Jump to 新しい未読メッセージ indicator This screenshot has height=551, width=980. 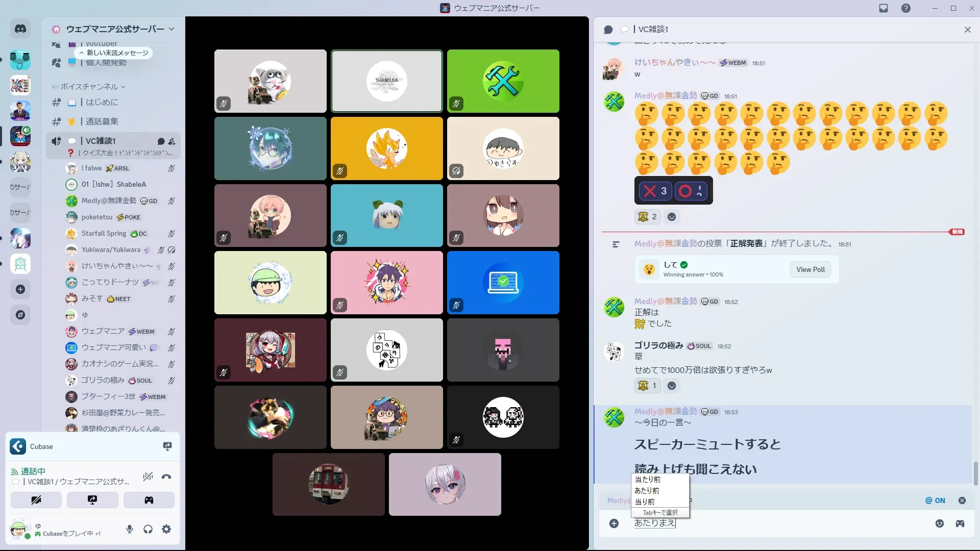114,53
